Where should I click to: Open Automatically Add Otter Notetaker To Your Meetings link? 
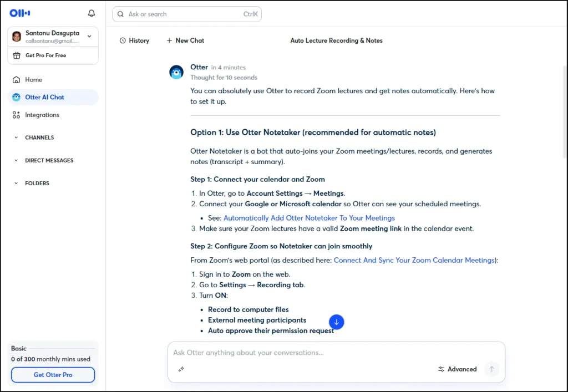tap(309, 218)
